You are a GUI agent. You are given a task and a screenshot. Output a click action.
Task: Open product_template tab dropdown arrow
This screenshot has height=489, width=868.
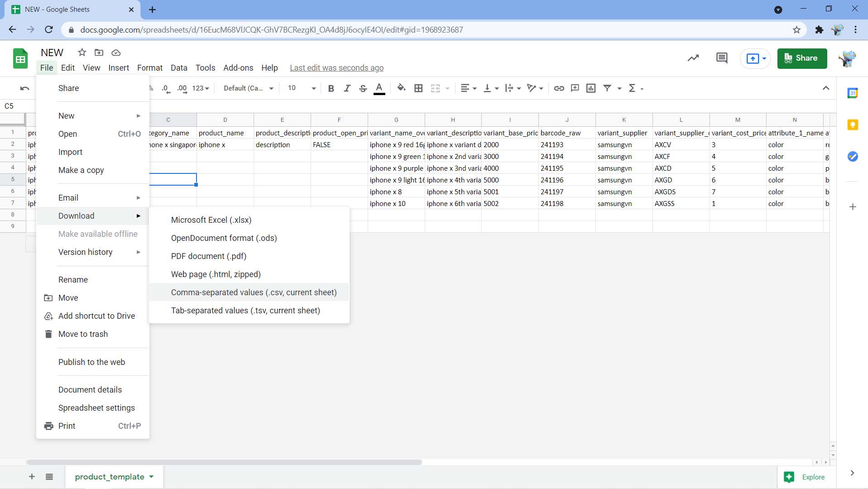coord(151,477)
